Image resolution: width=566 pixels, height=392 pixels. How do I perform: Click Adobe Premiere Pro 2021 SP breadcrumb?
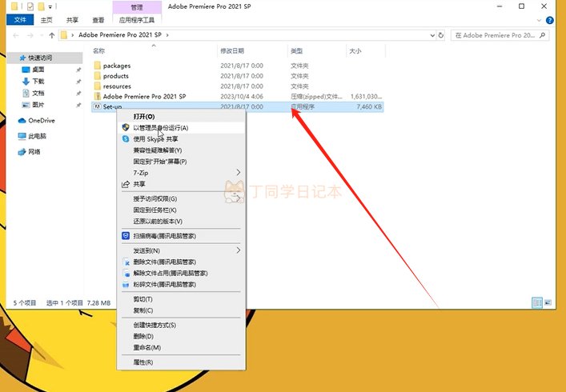click(120, 35)
